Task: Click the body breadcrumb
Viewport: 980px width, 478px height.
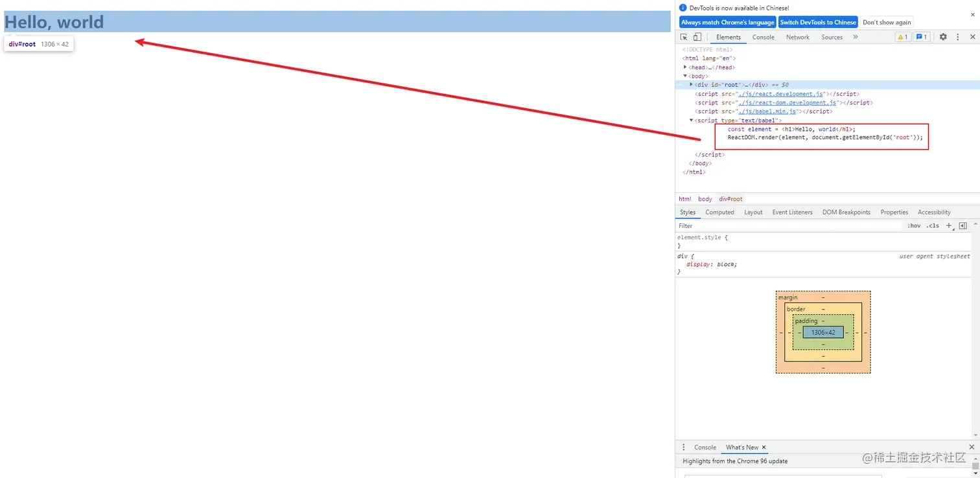Action: pos(705,199)
